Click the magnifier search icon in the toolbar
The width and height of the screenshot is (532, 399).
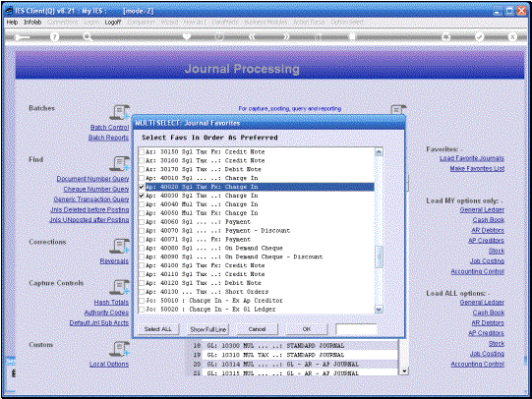[88, 37]
